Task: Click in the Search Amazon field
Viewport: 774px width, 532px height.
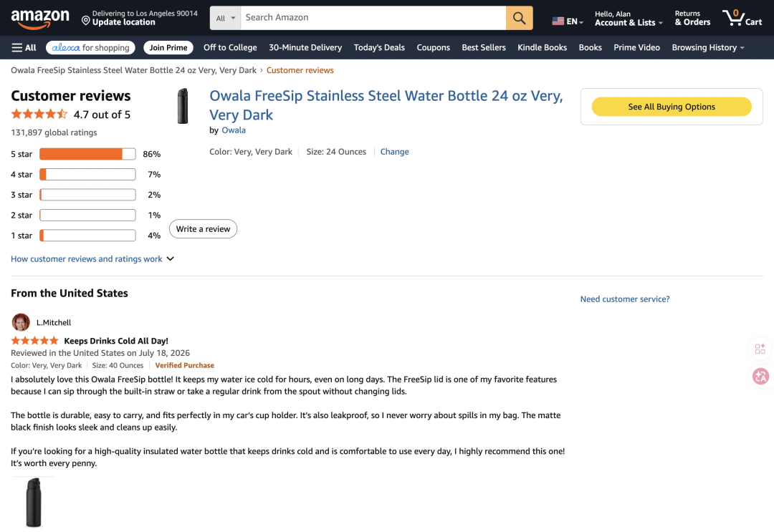Action: pos(373,18)
